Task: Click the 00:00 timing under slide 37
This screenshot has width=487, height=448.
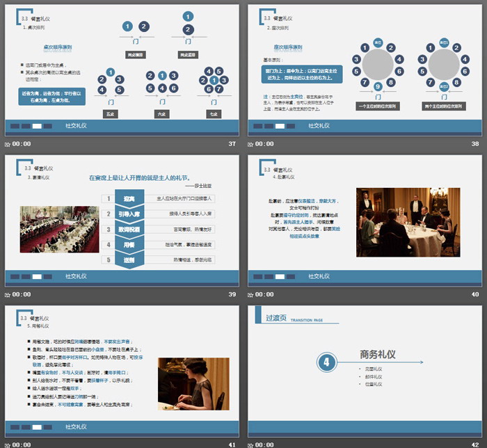Action: tap(22, 144)
